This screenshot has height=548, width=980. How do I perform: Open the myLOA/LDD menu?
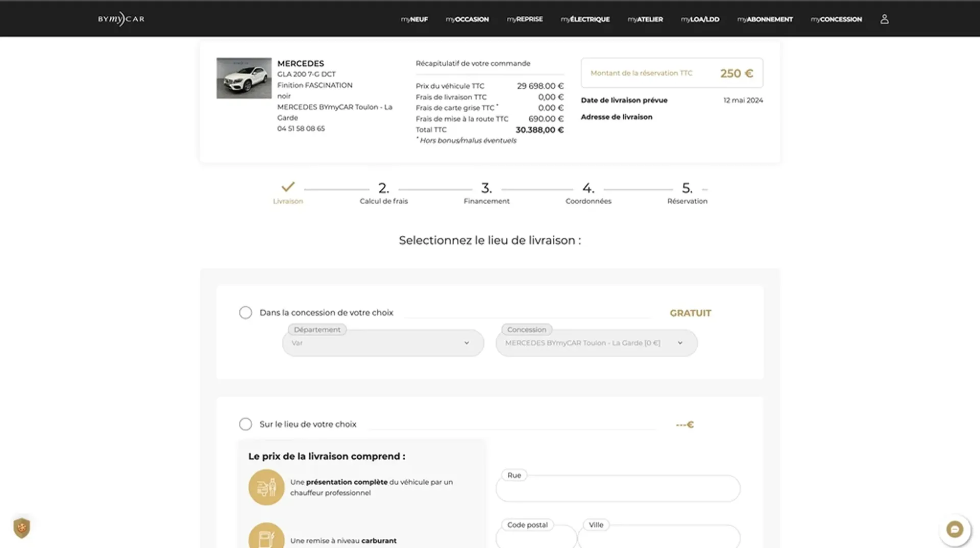coord(700,19)
